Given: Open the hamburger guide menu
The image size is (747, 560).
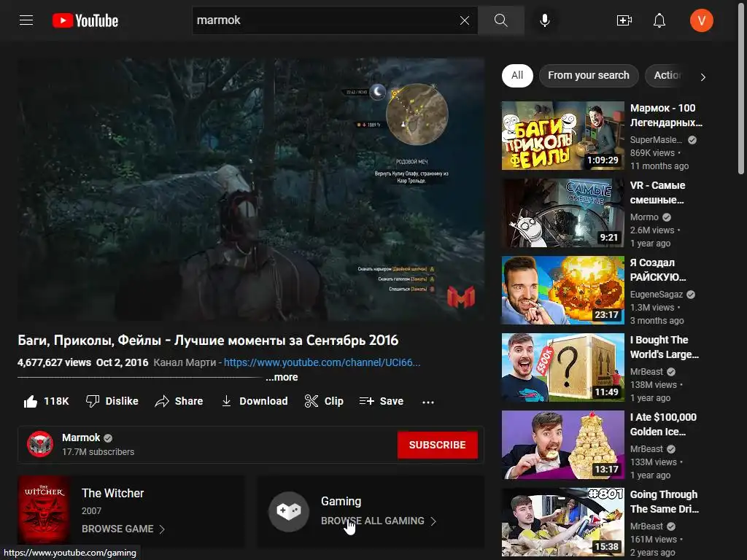Looking at the screenshot, I should pos(26,20).
